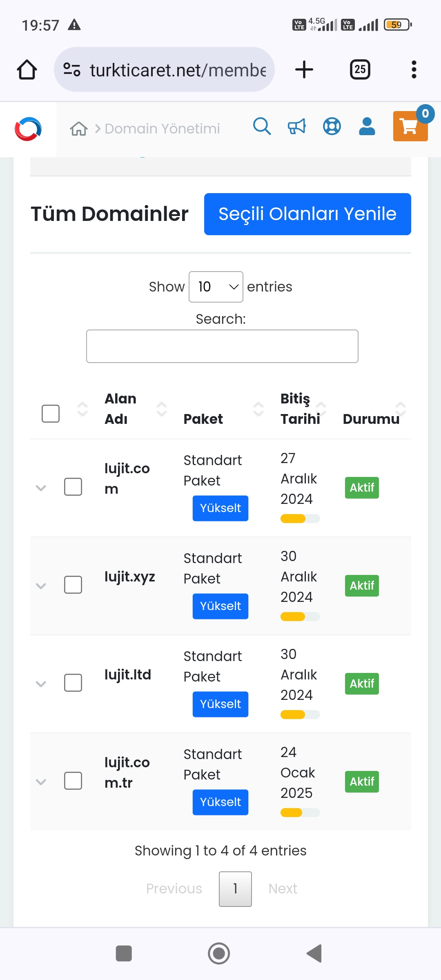The width and height of the screenshot is (441, 980).
Task: Select the lujit.ltd checkbox
Action: (73, 683)
